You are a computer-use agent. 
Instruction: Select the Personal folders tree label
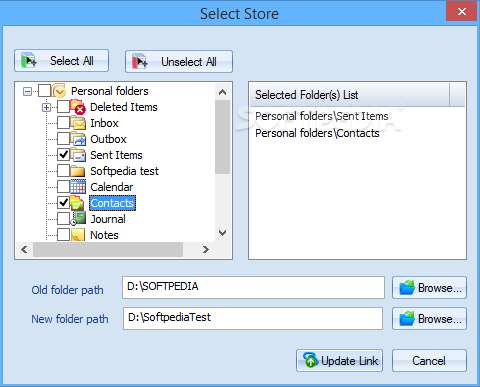pos(110,91)
